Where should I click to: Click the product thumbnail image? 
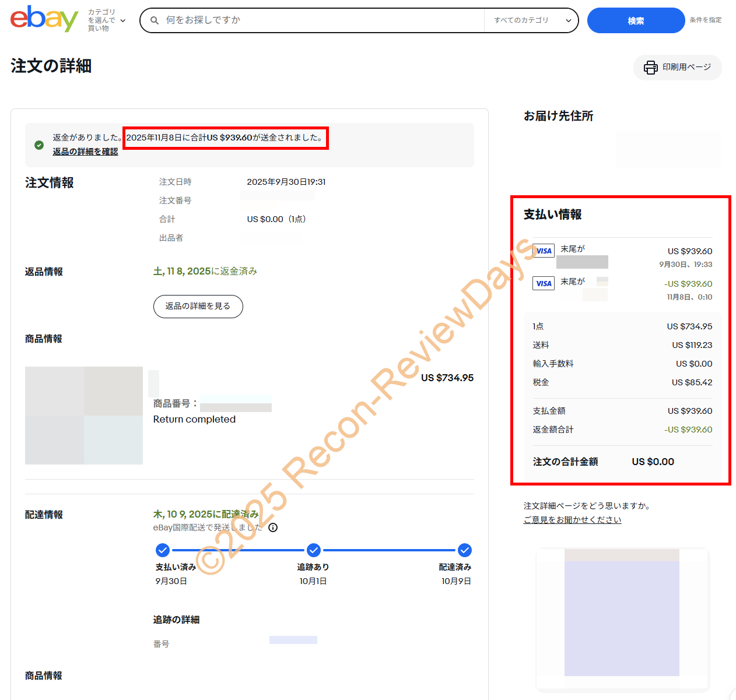(84, 416)
